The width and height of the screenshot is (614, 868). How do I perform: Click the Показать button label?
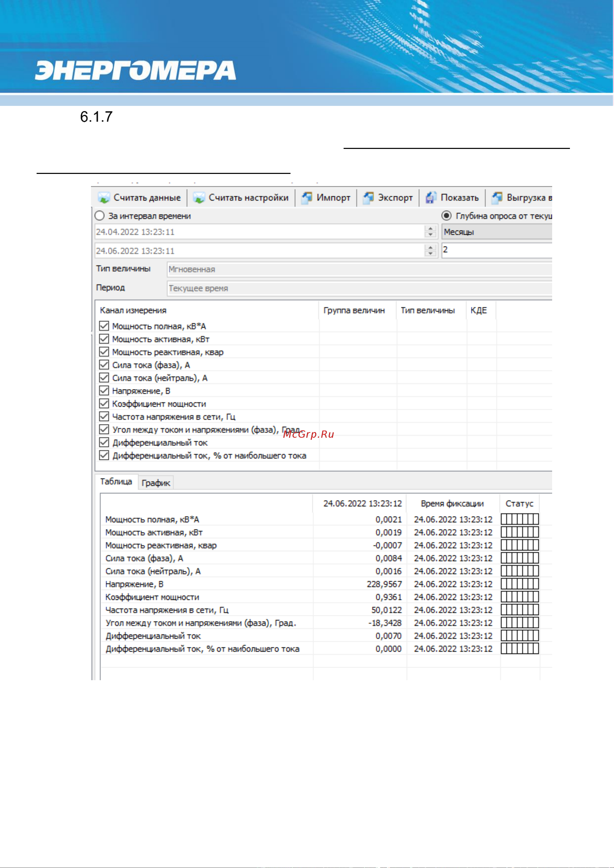(460, 198)
